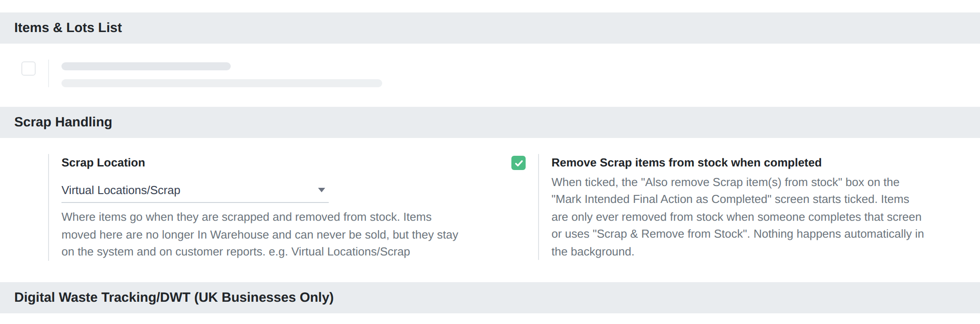Click the help text starting "When ticked, the"
Screen dimensions: 980x324
pyautogui.click(x=738, y=217)
